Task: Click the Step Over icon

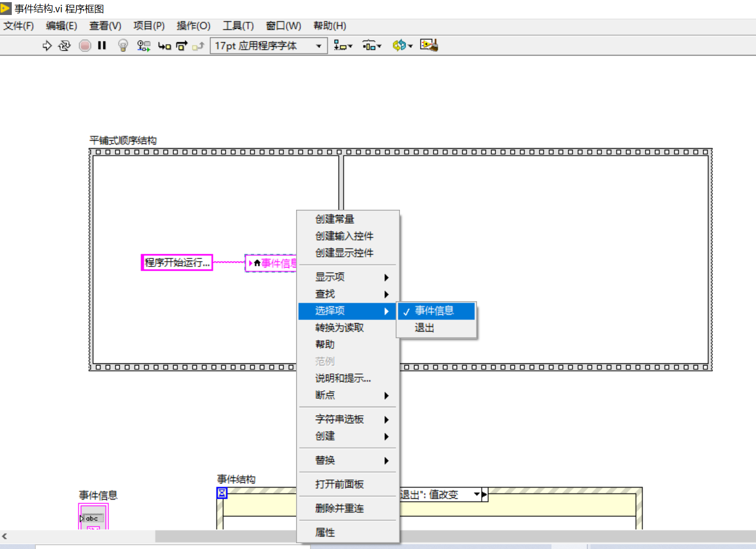Action: 182,46
